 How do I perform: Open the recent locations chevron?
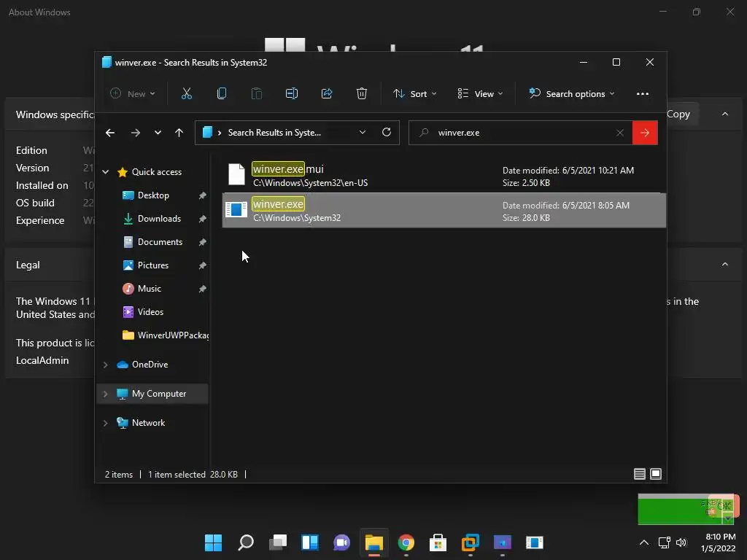pos(158,133)
